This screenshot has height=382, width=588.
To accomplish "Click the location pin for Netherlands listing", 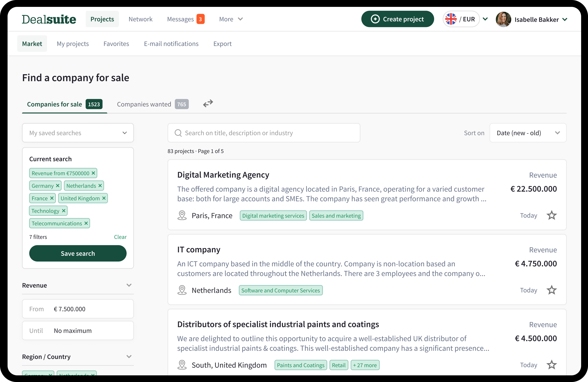I will coord(182,290).
